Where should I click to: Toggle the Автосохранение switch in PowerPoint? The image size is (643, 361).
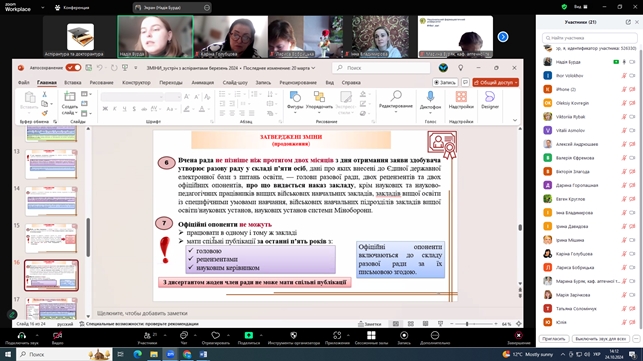click(73, 68)
